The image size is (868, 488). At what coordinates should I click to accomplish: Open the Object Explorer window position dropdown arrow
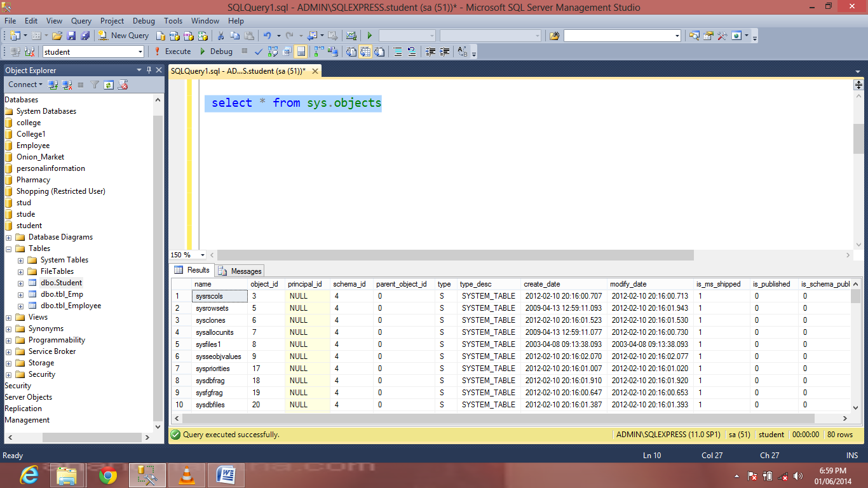pyautogui.click(x=140, y=70)
